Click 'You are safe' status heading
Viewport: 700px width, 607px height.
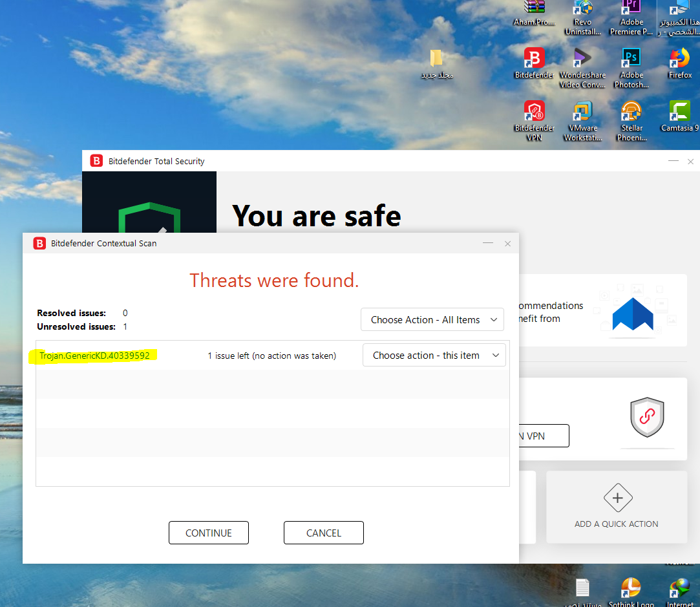pos(317,216)
